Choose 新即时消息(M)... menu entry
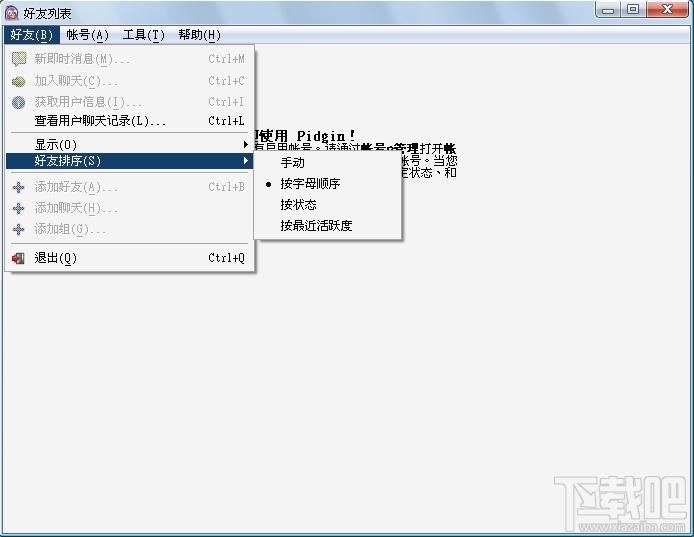Screen dimensions: 694x537 pos(130,59)
